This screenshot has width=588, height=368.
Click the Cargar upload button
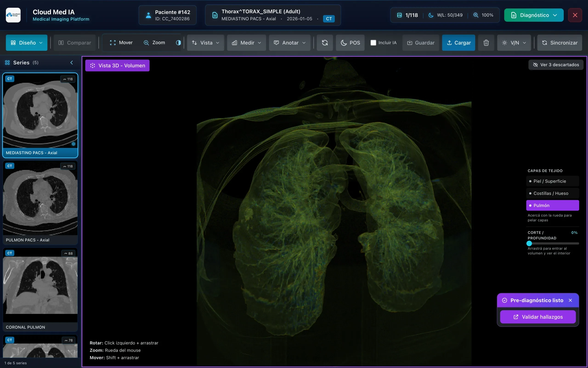click(x=458, y=43)
